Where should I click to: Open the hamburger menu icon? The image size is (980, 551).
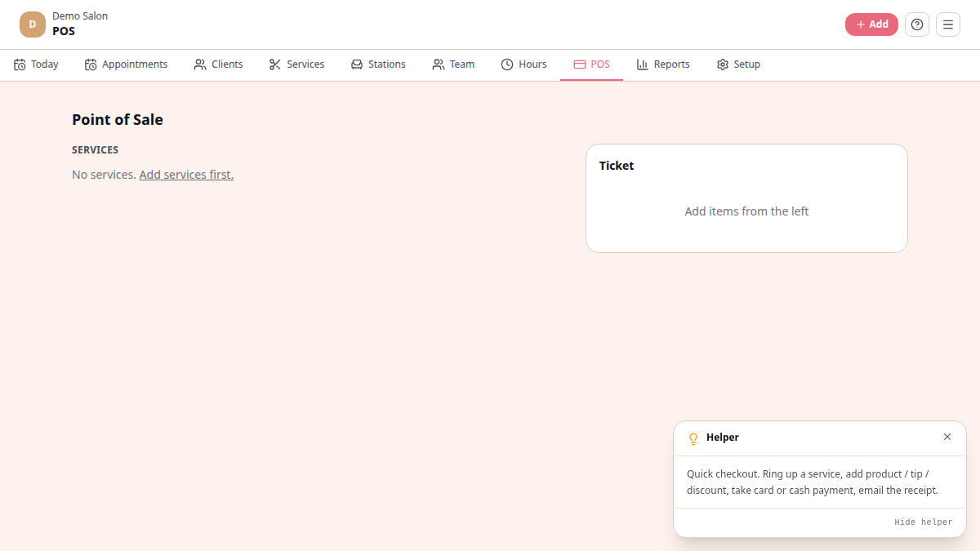(948, 24)
